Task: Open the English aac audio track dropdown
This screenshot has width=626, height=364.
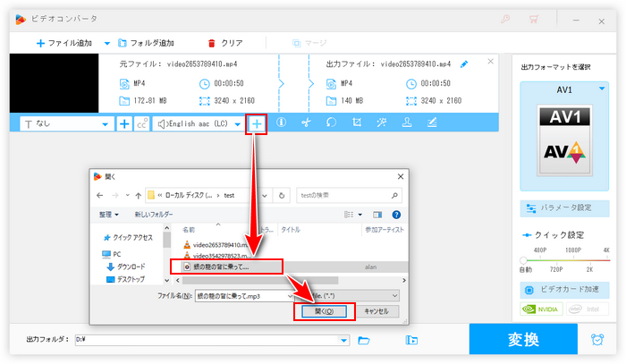Action: pyautogui.click(x=199, y=123)
